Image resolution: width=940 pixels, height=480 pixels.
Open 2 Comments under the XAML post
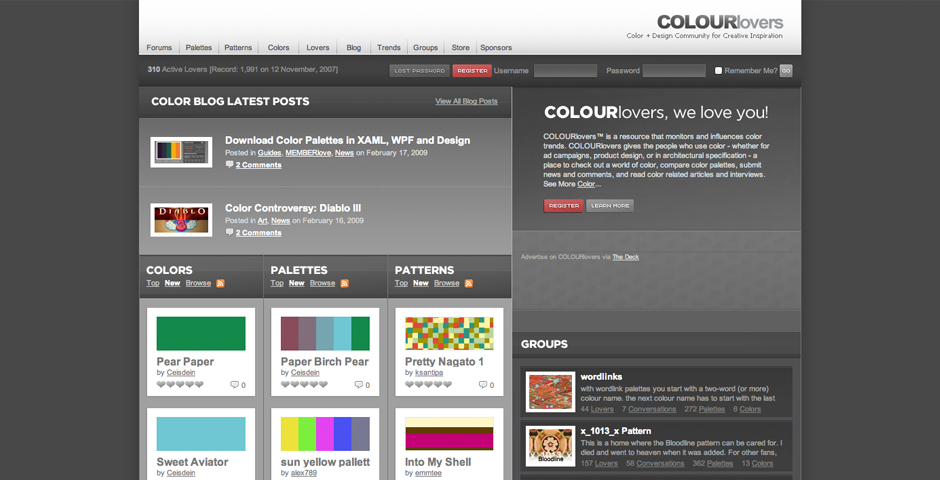[258, 165]
